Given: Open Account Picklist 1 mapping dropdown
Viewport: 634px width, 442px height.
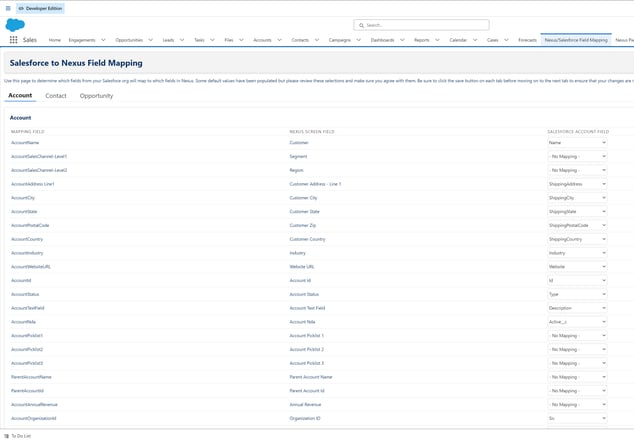Looking at the screenshot, I should tap(577, 336).
